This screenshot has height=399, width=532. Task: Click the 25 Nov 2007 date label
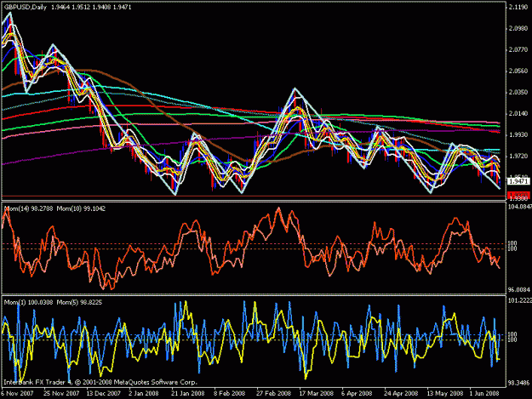tap(61, 393)
